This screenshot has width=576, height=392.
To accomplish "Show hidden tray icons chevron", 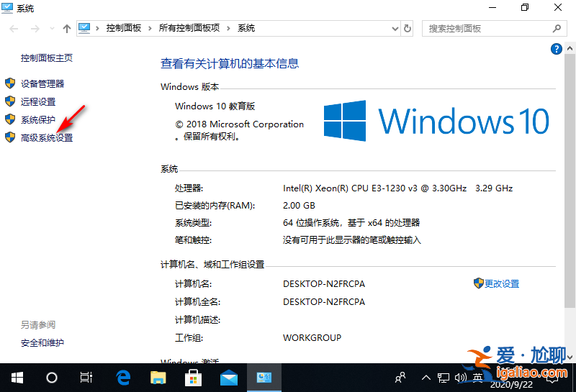I will [426, 378].
